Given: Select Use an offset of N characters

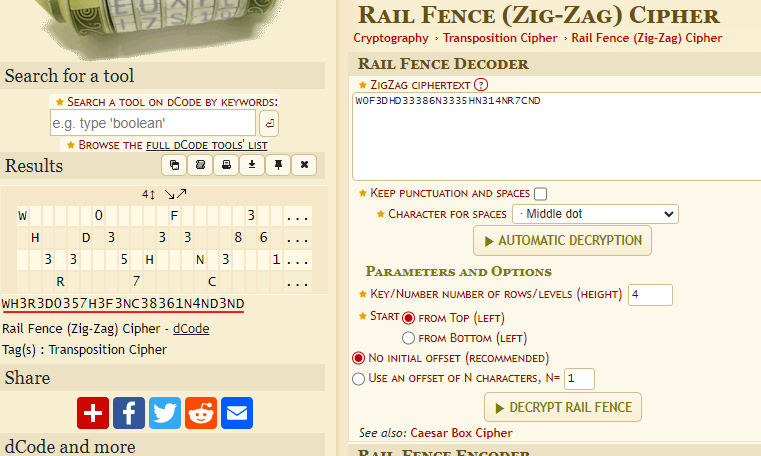Looking at the screenshot, I should [x=358, y=378].
